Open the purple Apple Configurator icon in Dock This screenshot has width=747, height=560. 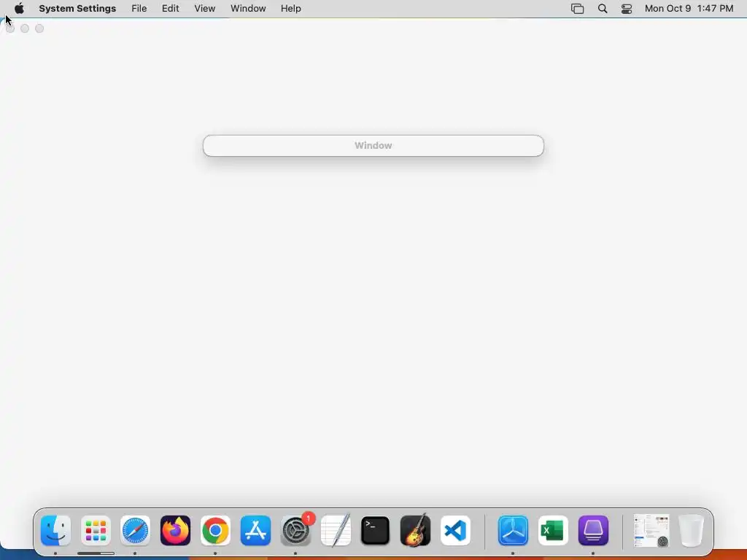click(593, 531)
